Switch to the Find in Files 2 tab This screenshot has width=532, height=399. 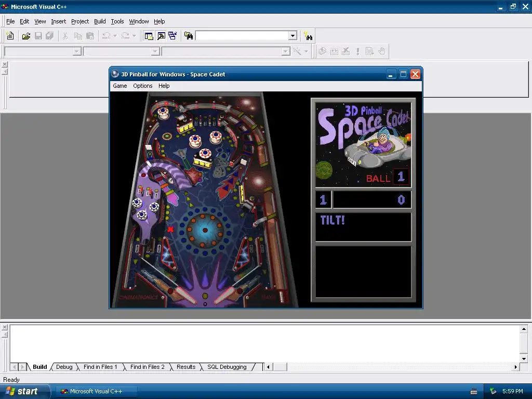(x=147, y=367)
